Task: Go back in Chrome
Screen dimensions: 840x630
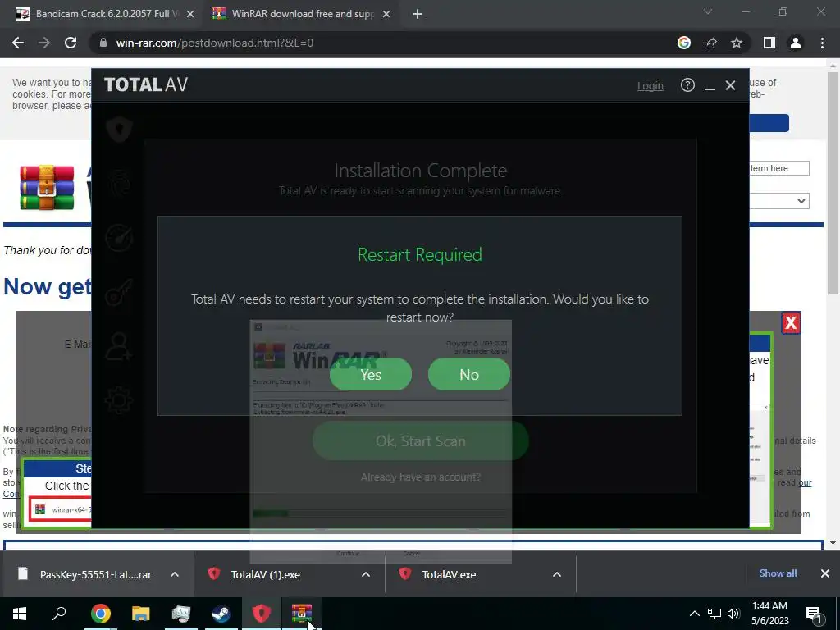Action: coord(18,43)
